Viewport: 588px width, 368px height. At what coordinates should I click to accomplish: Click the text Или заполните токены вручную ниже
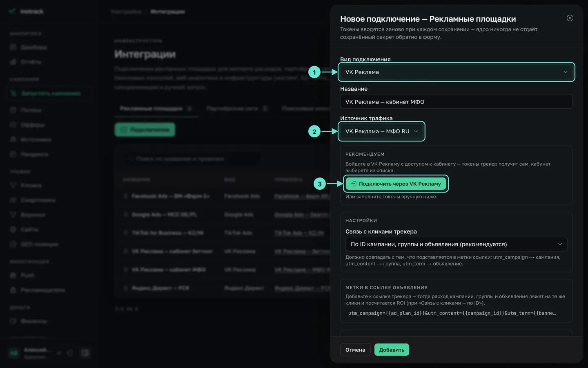click(x=391, y=197)
